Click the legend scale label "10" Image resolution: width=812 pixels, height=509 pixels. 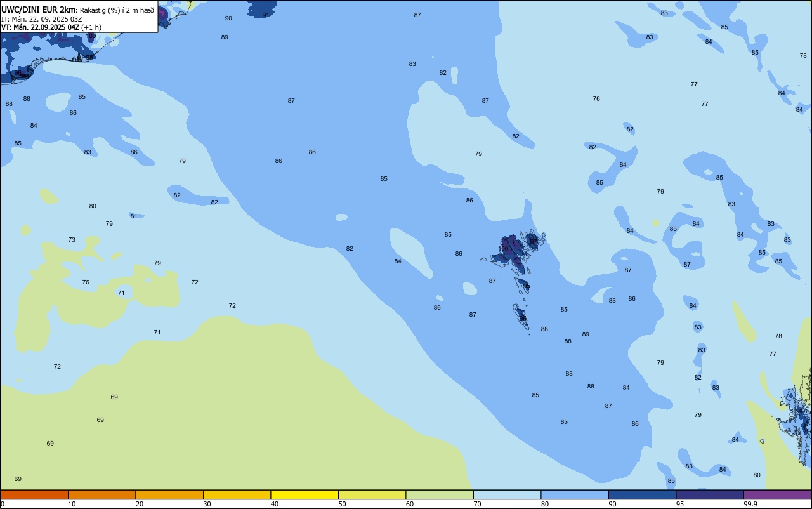tap(72, 504)
